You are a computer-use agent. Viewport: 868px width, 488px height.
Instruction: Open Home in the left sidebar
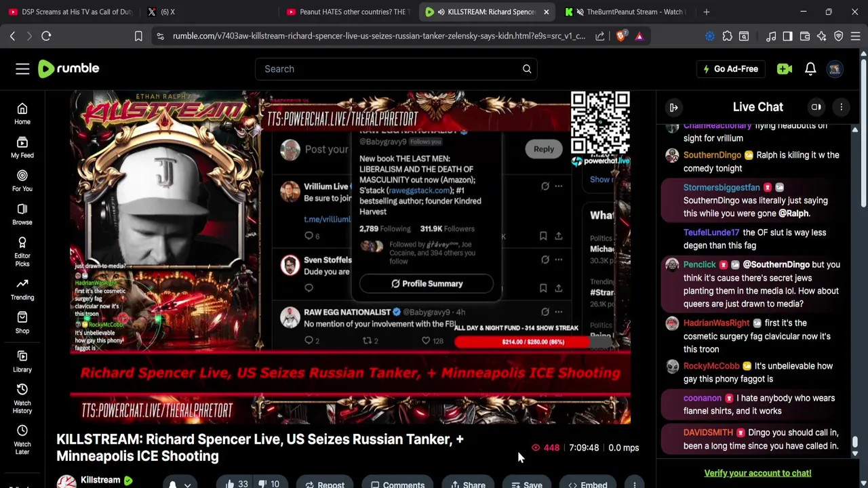click(x=22, y=114)
